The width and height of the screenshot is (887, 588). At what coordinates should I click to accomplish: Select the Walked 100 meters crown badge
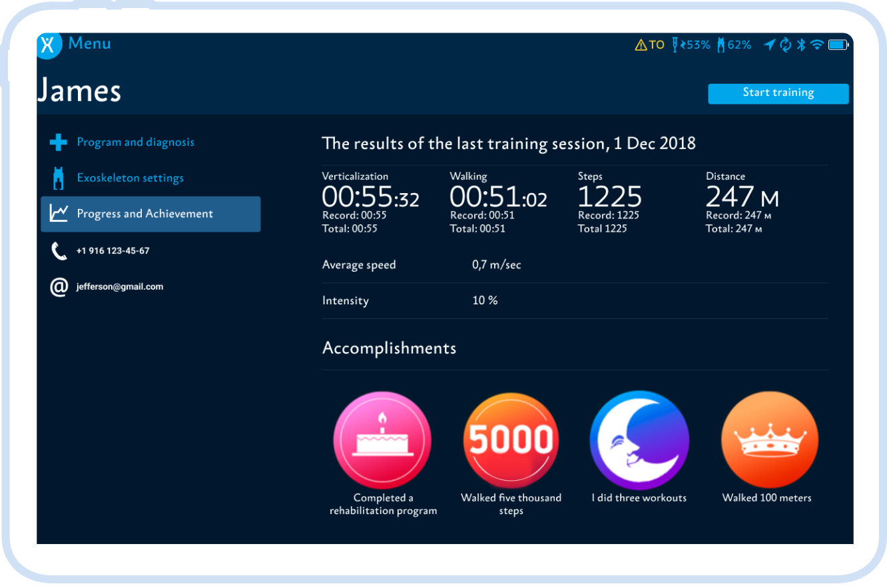tap(769, 440)
